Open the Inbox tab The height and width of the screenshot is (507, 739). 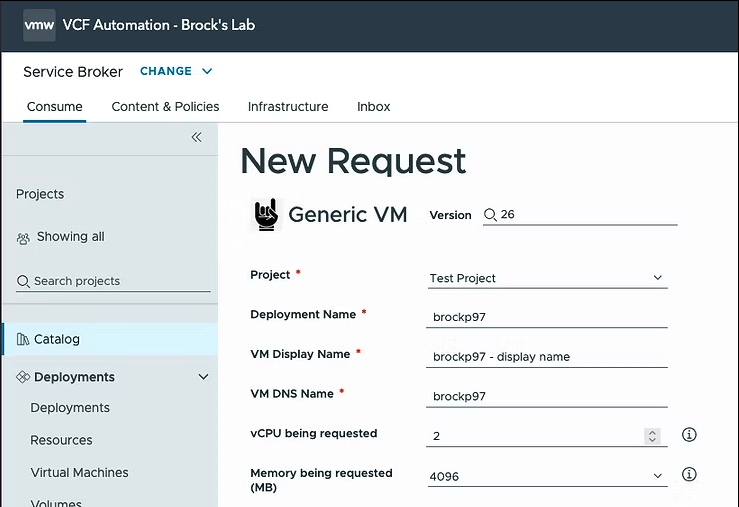pos(374,107)
